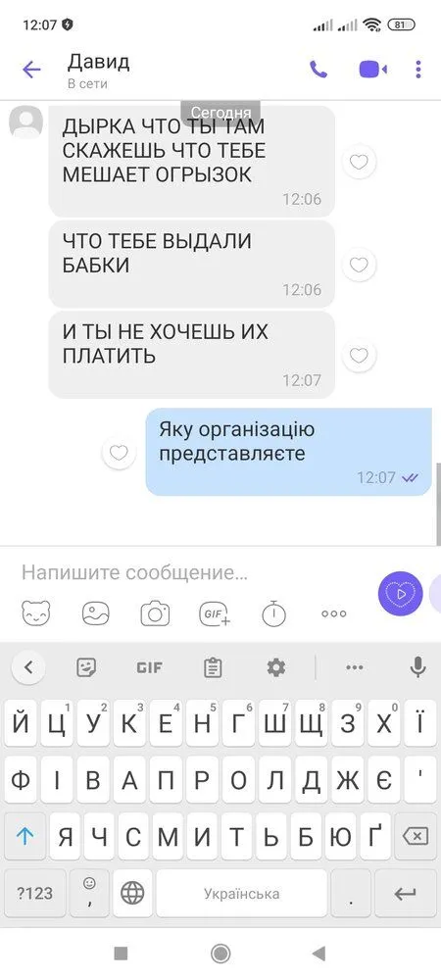Start a video call with Давид
Viewport: 441px width, 980px height.
point(373,70)
